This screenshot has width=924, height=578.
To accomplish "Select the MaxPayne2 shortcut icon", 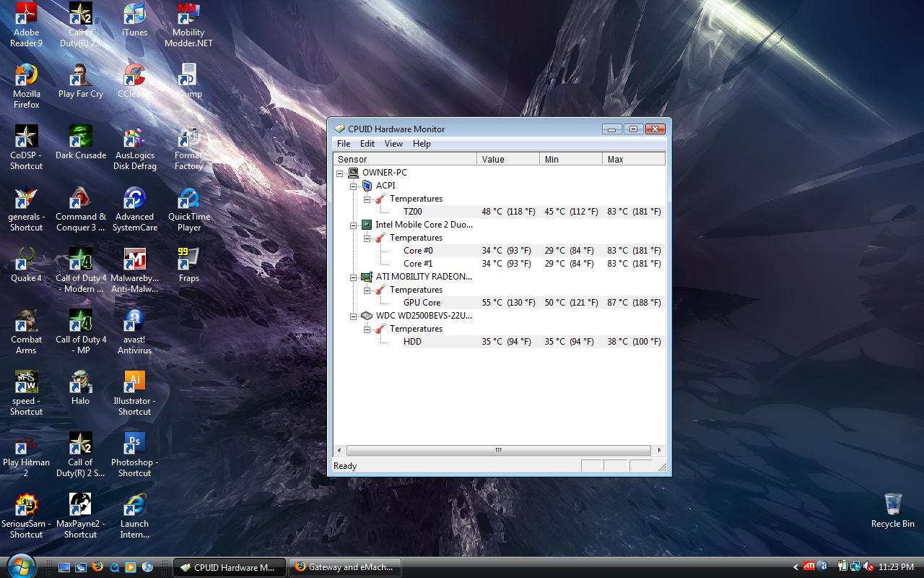I will (80, 517).
